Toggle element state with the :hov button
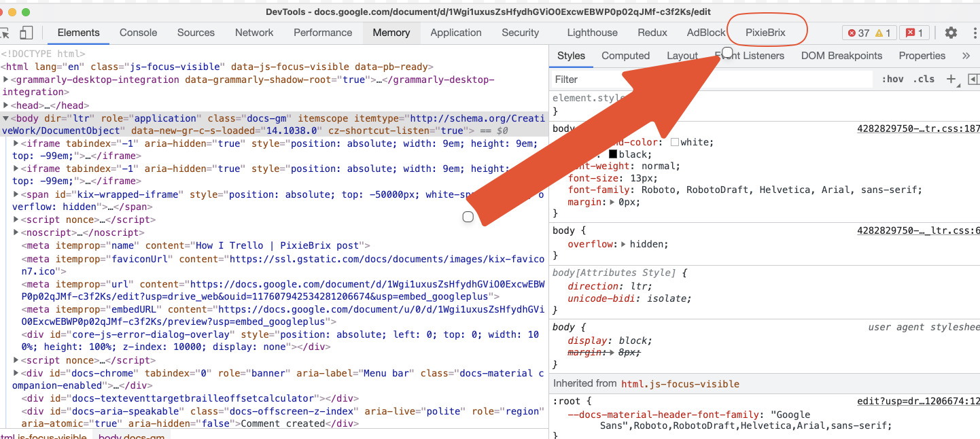980x439 pixels. (893, 80)
